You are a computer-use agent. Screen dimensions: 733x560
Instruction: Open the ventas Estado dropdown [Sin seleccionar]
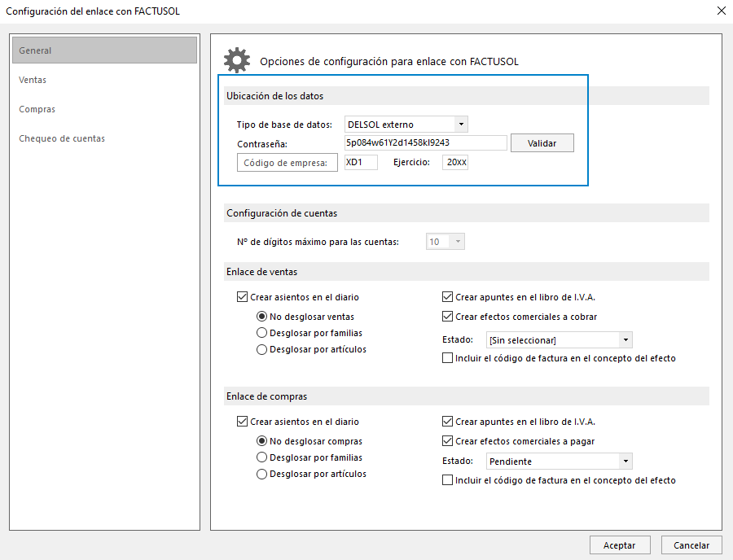click(x=559, y=340)
